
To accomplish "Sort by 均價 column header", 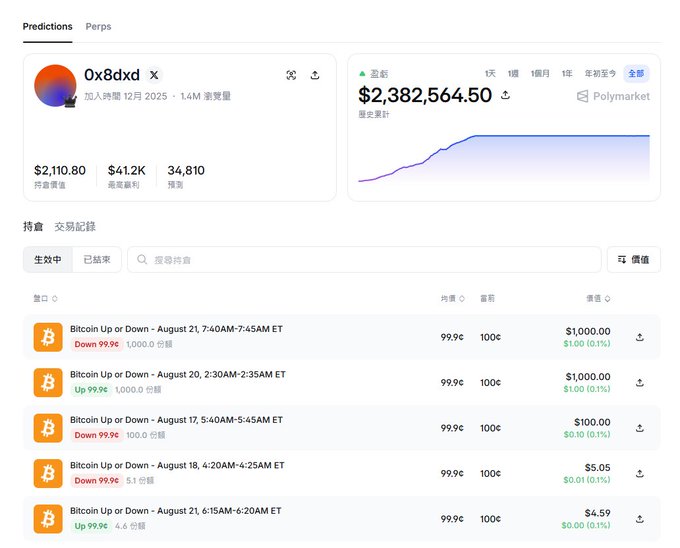I will pyautogui.click(x=453, y=298).
